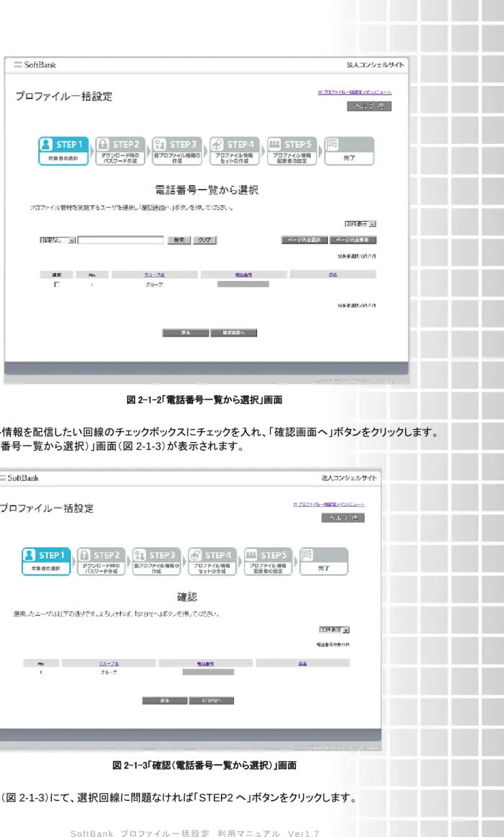Click STEP 3 icon on phone list screen
Image resolution: width=504 pixels, height=837 pixels.
160,144
